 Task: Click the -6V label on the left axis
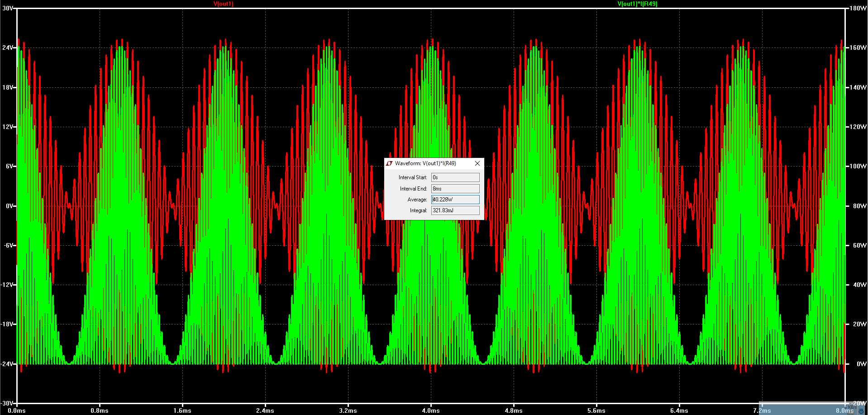click(x=9, y=245)
